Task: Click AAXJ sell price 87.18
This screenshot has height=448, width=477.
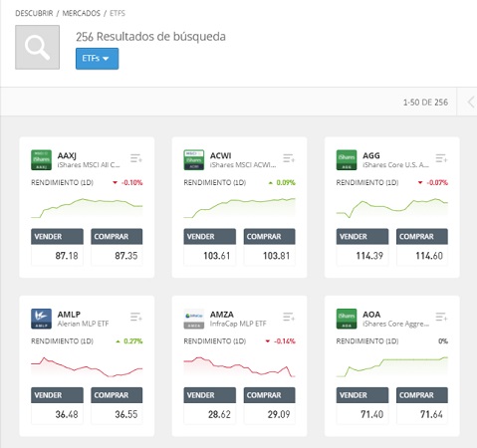Action: tap(67, 256)
